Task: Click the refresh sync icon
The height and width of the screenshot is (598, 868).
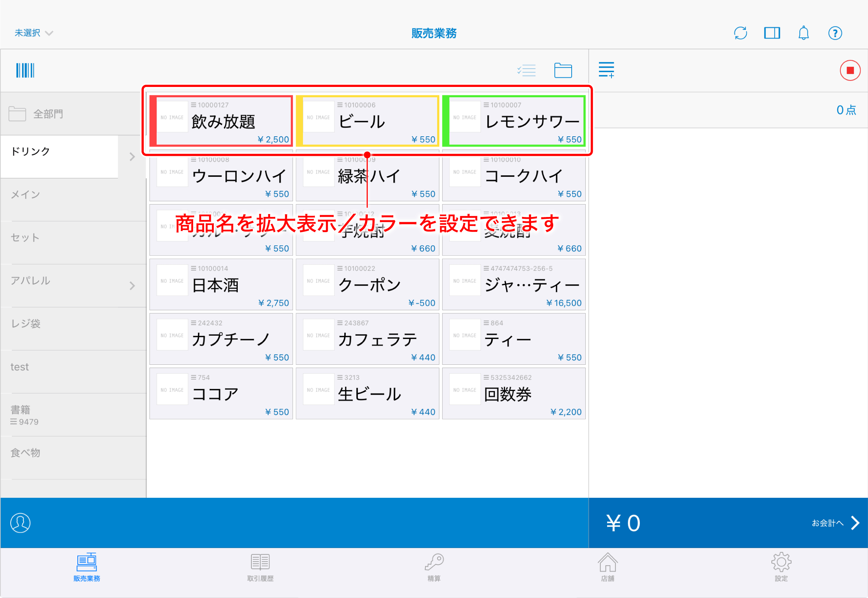Action: click(740, 33)
